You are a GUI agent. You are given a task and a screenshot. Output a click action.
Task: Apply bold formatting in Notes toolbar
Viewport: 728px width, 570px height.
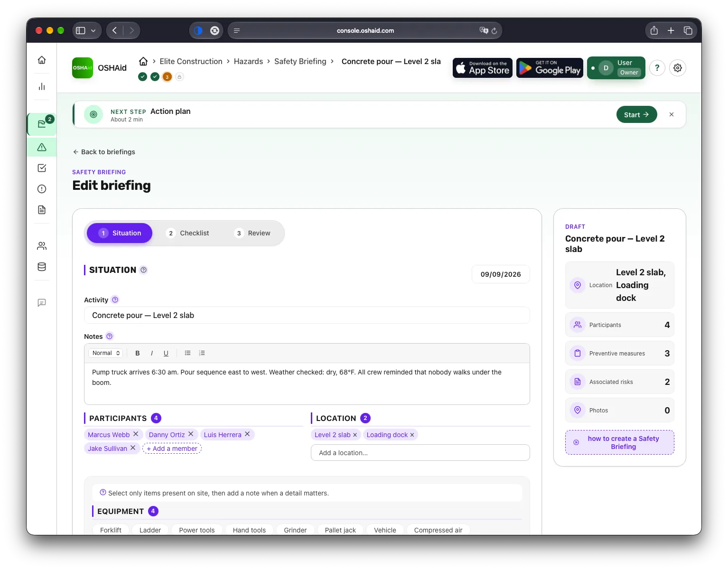coord(138,353)
